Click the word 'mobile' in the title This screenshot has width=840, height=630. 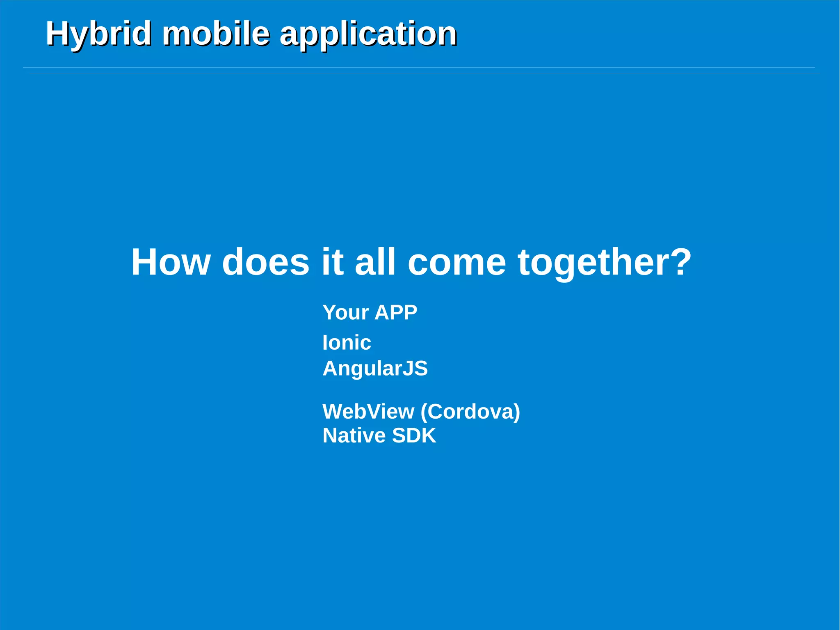coord(216,34)
